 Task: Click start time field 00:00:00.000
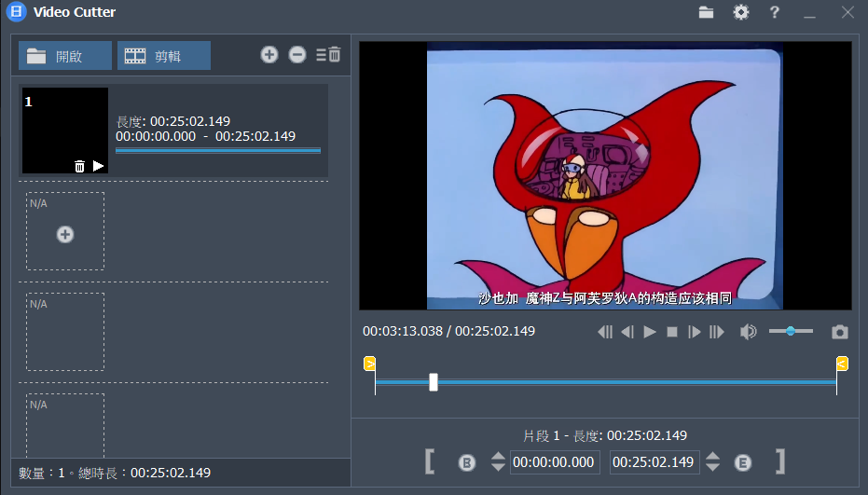(x=555, y=462)
